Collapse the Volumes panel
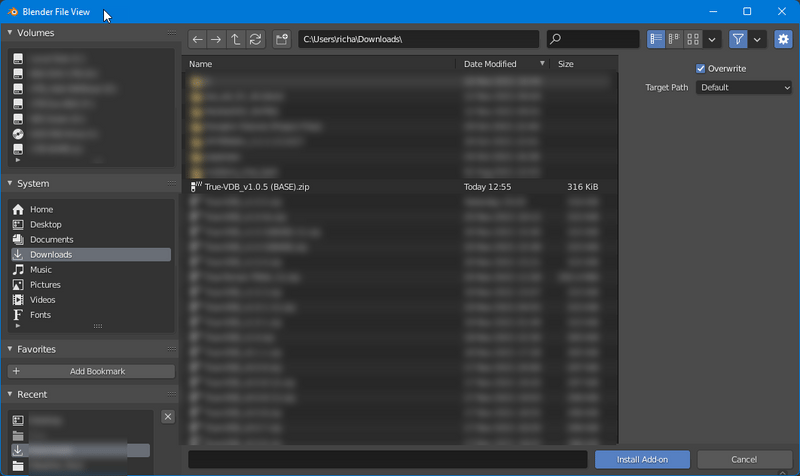Viewport: 800px width, 476px height. [x=11, y=33]
